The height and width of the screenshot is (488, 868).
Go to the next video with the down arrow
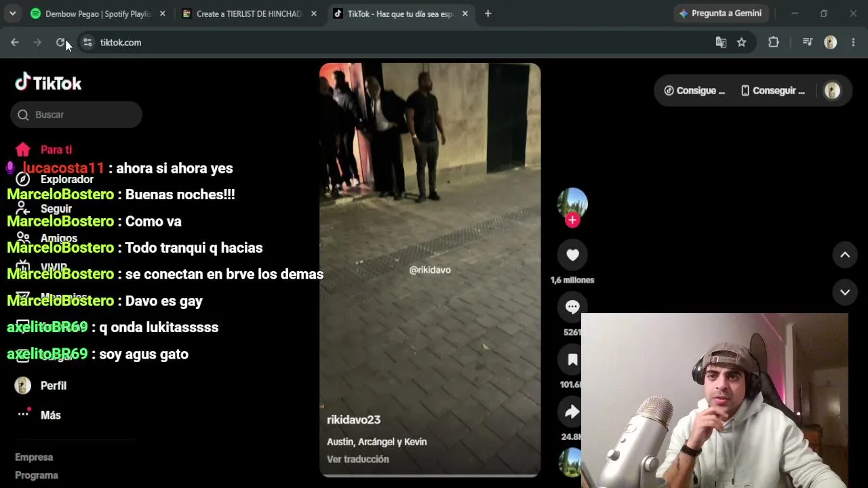tap(845, 292)
